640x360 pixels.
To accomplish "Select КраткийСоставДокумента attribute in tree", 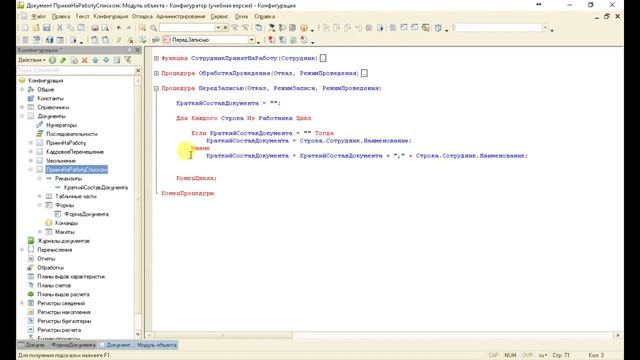I will [x=96, y=187].
